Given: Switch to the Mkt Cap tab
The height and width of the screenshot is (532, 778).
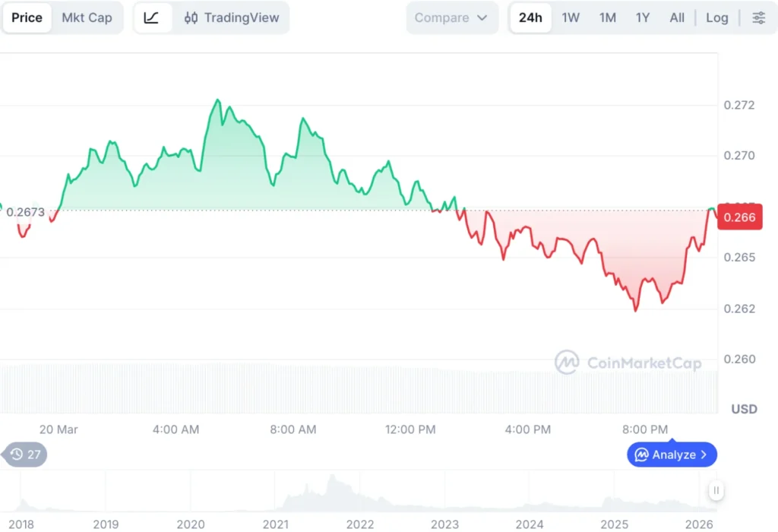Looking at the screenshot, I should [x=87, y=17].
